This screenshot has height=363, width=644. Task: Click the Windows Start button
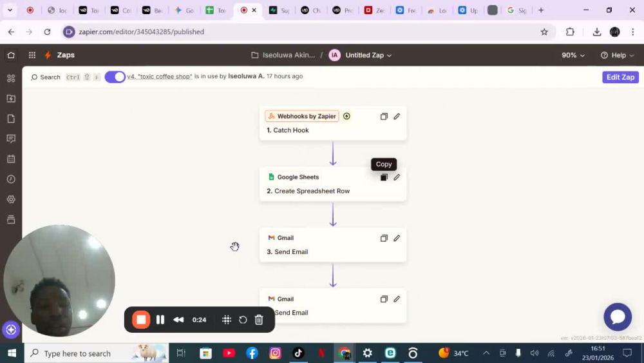click(12, 353)
